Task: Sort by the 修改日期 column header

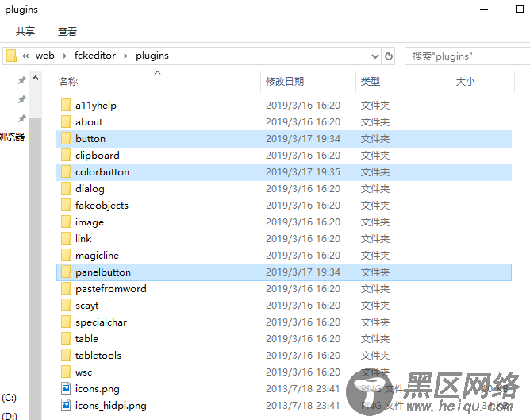Action: coord(285,82)
